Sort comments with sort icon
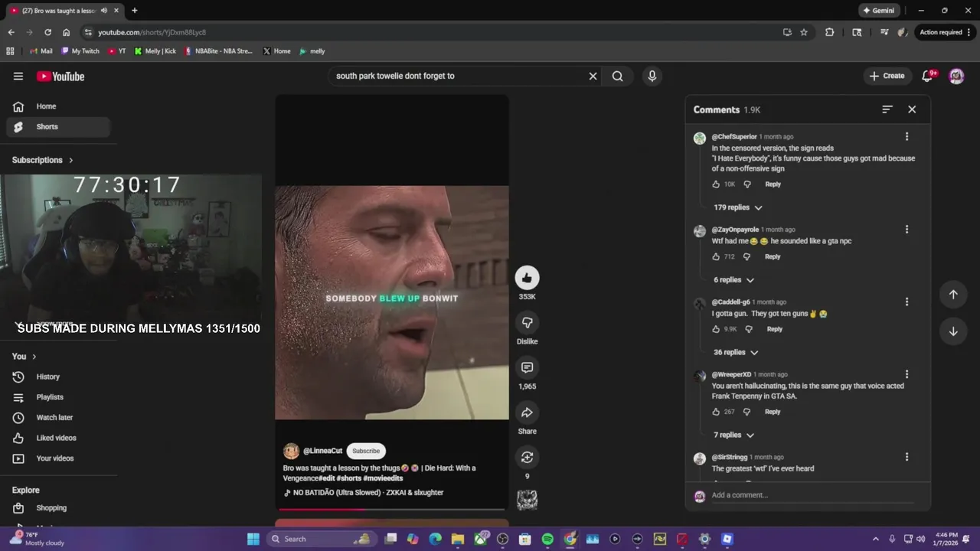This screenshot has width=980, height=551. click(x=887, y=109)
